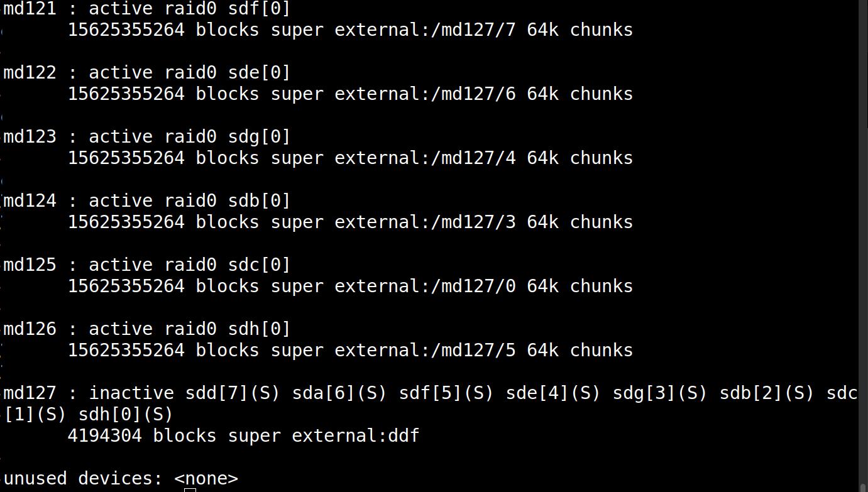The width and height of the screenshot is (868, 492).
Task: Click the md127 device name
Action: [30, 393]
